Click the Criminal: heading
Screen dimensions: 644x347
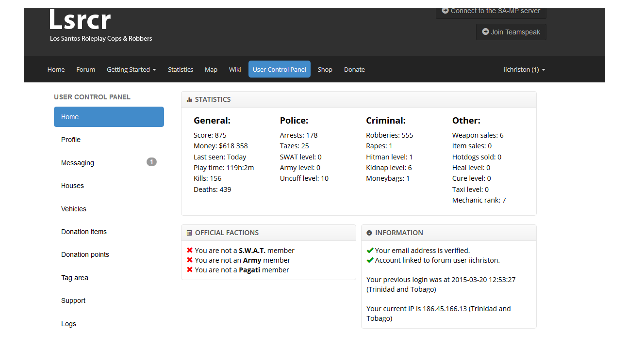pos(386,121)
